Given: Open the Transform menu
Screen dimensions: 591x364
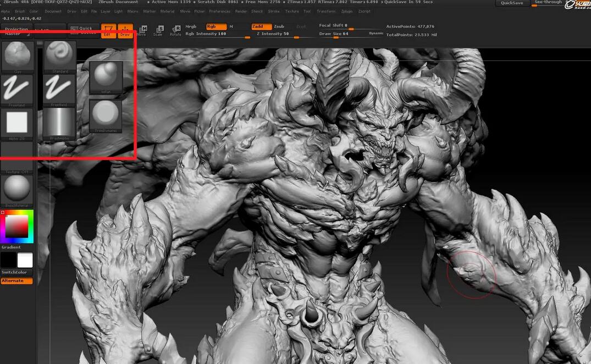Looking at the screenshot, I should (326, 12).
